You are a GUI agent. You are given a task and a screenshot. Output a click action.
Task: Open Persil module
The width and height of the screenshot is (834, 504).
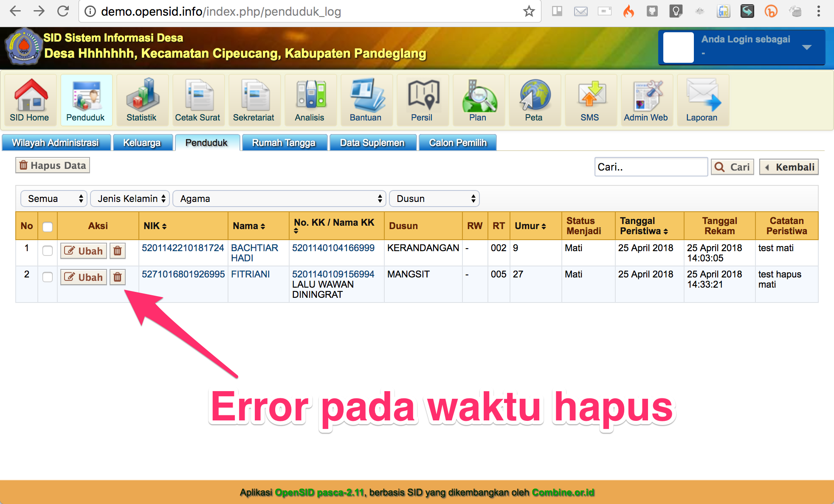pos(422,100)
